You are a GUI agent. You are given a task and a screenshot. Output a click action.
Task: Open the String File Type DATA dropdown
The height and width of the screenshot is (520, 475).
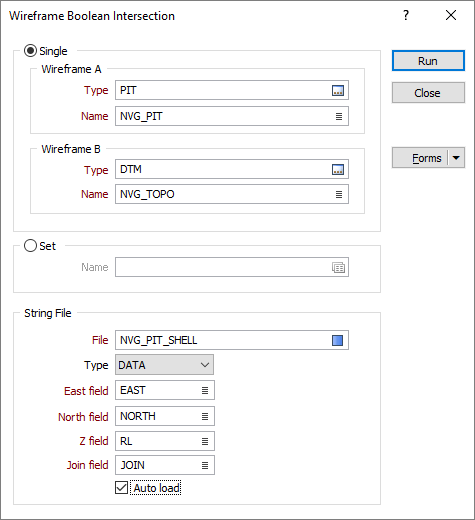coord(164,365)
